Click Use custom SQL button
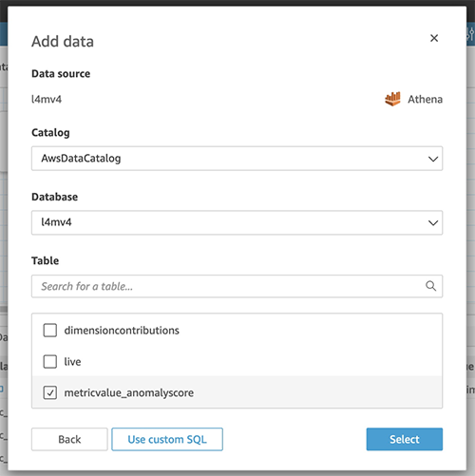Viewport: 475px width, 476px height. tap(167, 439)
